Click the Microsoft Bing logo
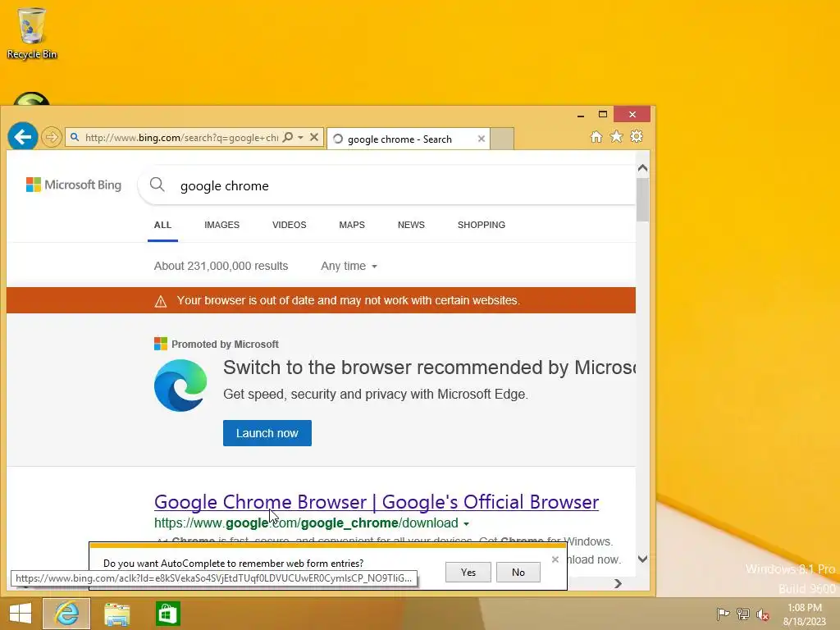This screenshot has height=630, width=840. coord(73,185)
